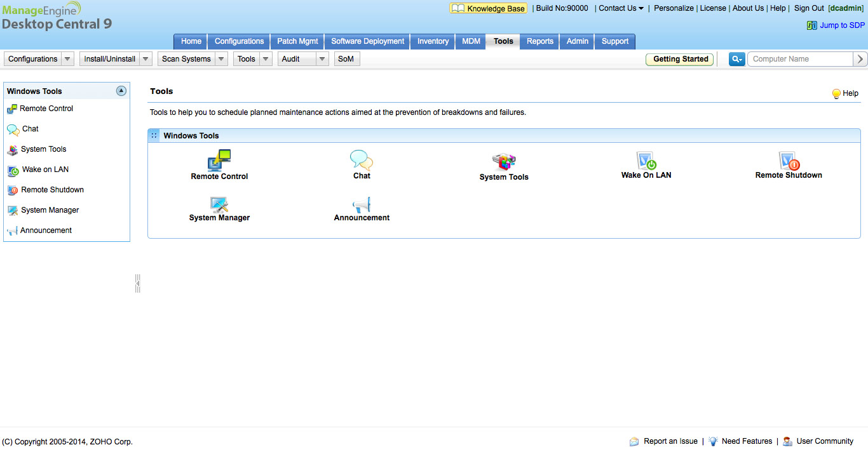Click the Wake on LAN icon in sidebar
Screen dimensions: 868x466
pos(13,170)
